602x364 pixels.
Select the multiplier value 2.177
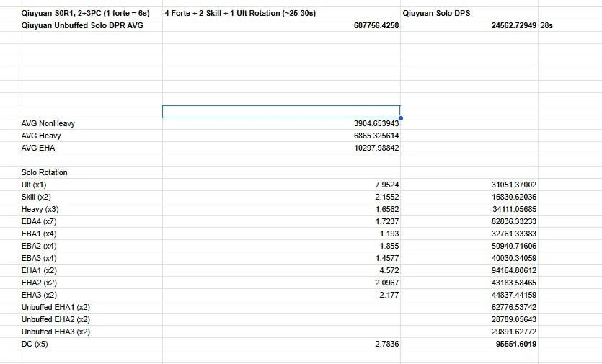coord(389,296)
